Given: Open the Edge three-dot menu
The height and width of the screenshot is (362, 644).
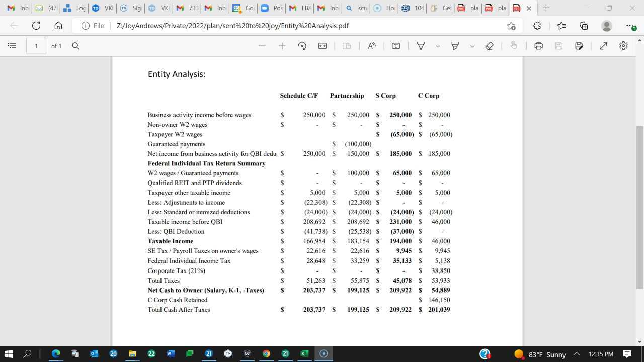Looking at the screenshot, I should pyautogui.click(x=629, y=26).
